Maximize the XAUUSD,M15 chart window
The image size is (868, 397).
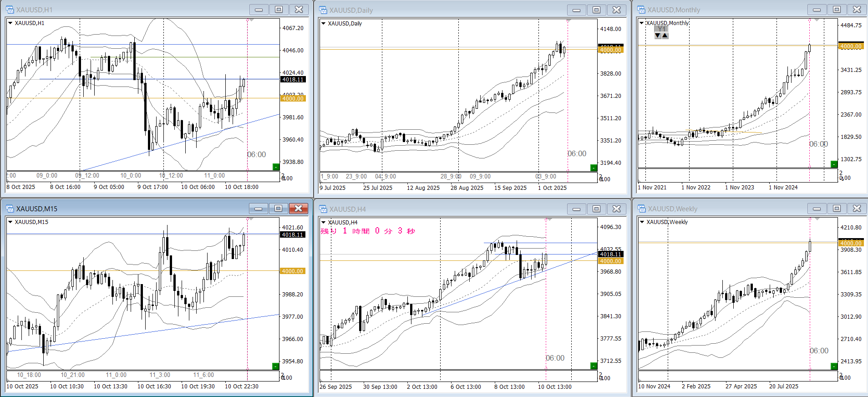point(278,209)
